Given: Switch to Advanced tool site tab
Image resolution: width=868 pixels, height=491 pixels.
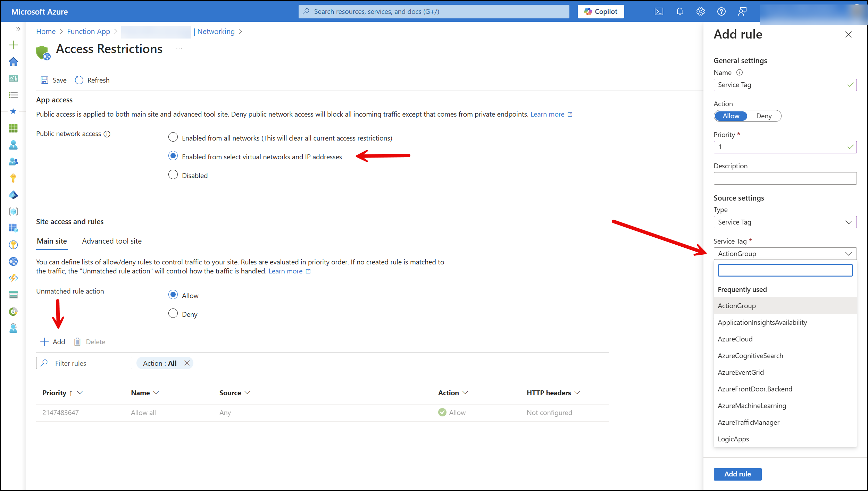Looking at the screenshot, I should click(x=112, y=241).
